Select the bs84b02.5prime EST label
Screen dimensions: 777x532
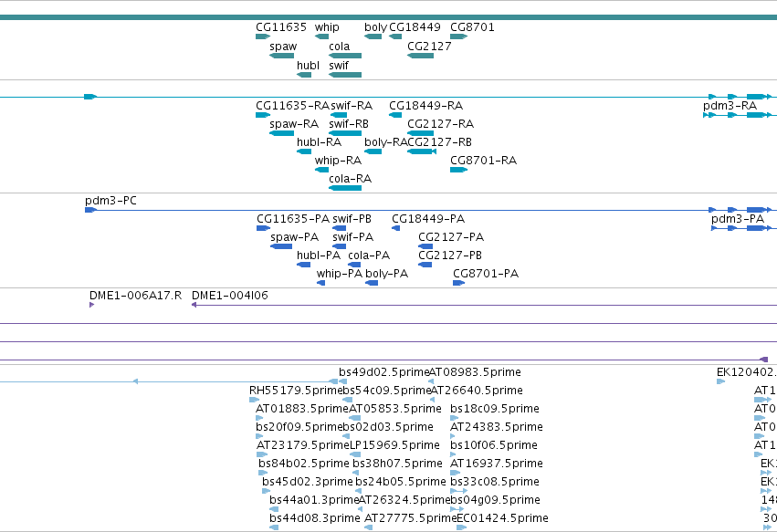coord(304,464)
